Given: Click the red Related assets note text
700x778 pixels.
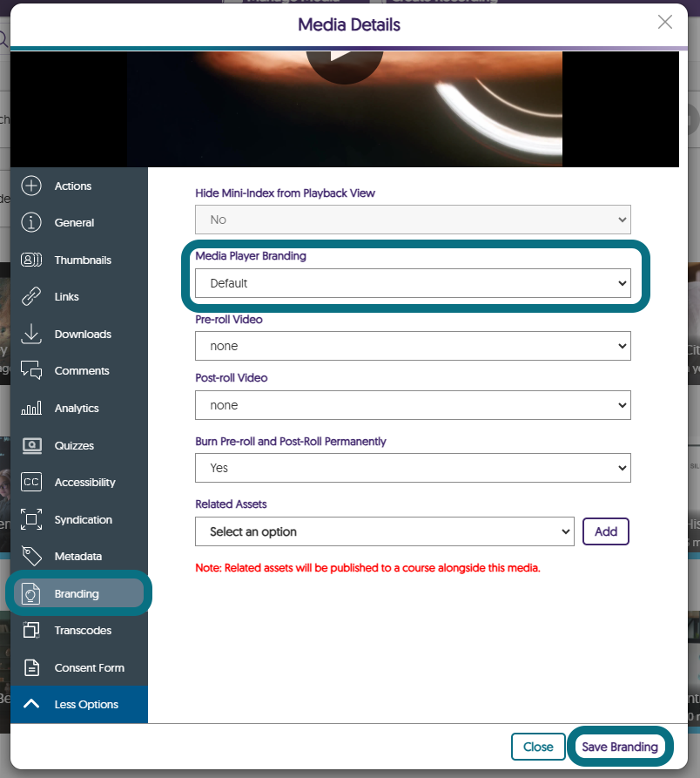Looking at the screenshot, I should coord(367,568).
